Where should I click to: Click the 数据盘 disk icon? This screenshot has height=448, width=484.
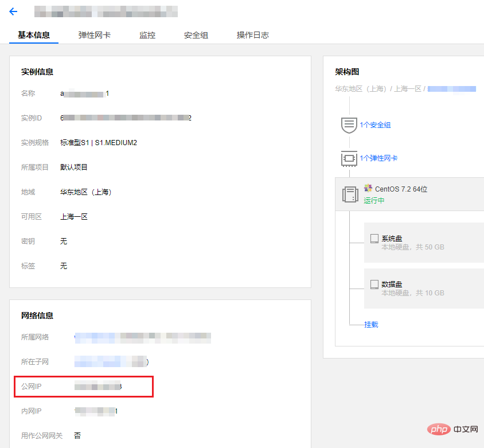click(374, 285)
